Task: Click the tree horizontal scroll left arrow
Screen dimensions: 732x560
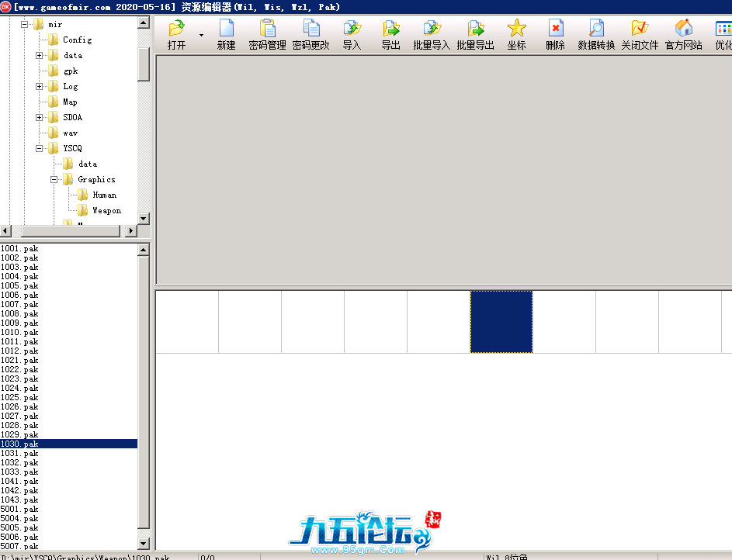Action: pyautogui.click(x=5, y=231)
